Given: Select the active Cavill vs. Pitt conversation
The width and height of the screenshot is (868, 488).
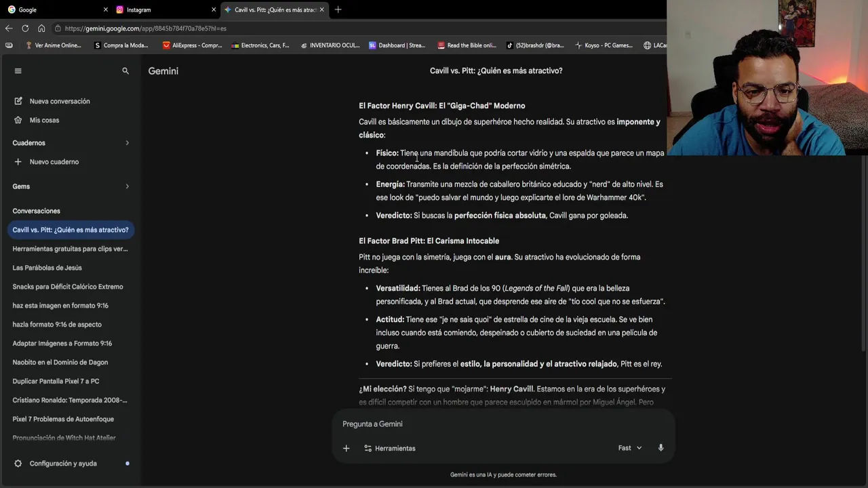Looking at the screenshot, I should point(71,230).
